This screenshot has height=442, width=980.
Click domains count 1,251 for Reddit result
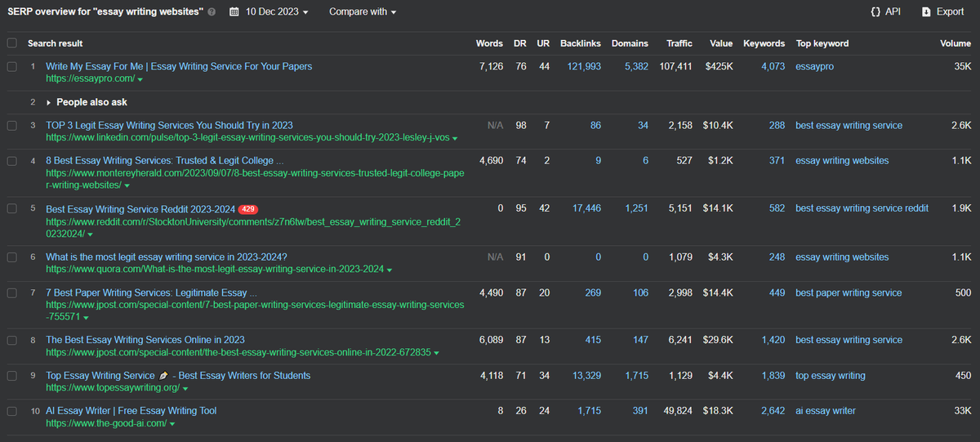click(636, 208)
